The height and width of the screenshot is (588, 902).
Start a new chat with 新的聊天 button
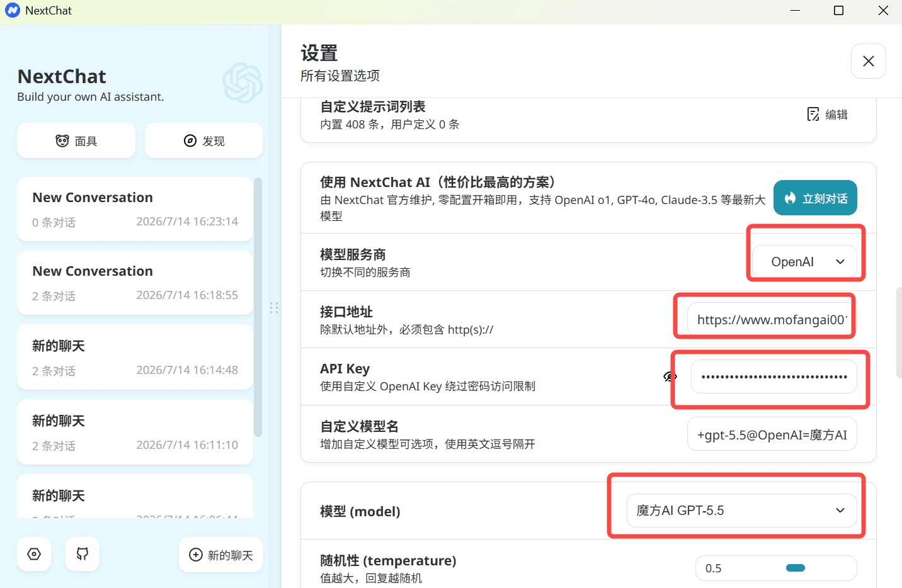[x=220, y=555]
